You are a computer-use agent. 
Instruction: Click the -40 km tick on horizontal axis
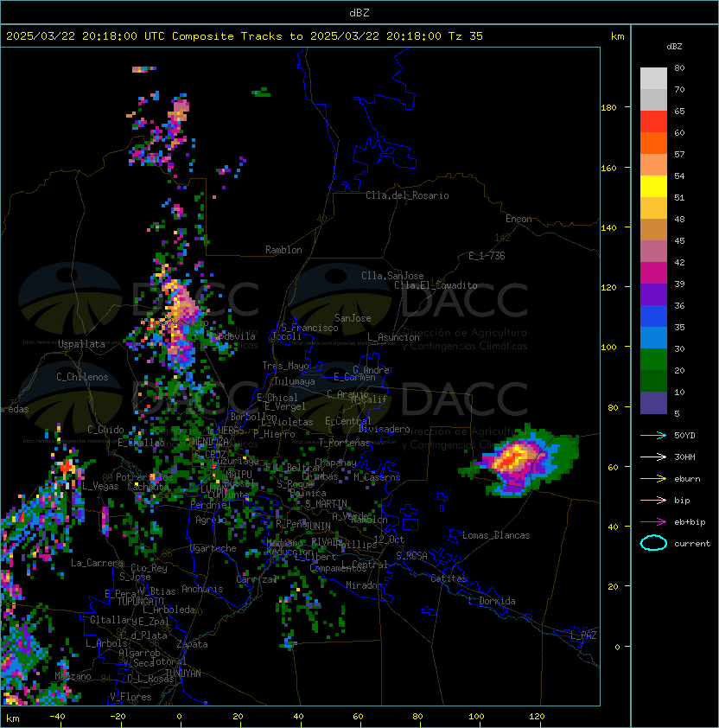tap(57, 717)
